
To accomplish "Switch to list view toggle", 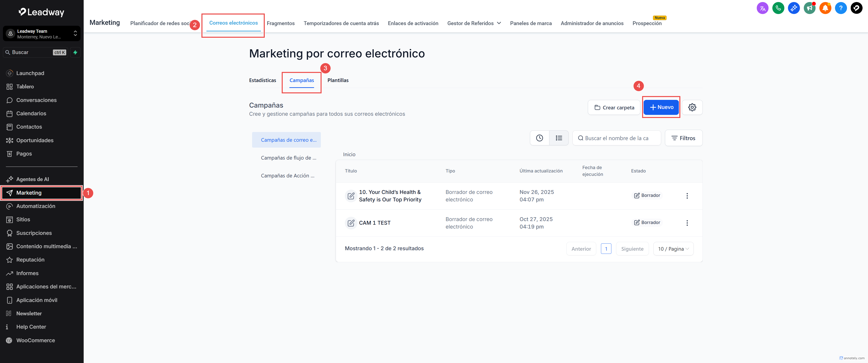I will 559,138.
